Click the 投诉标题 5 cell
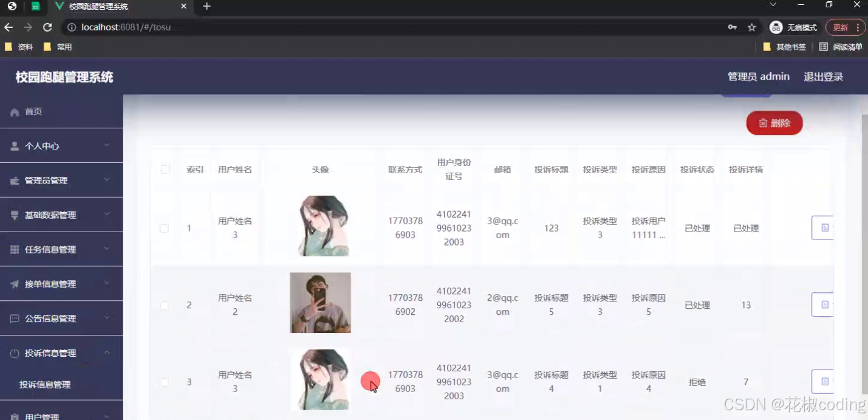Screen dimensions: 868x420 (551, 305)
